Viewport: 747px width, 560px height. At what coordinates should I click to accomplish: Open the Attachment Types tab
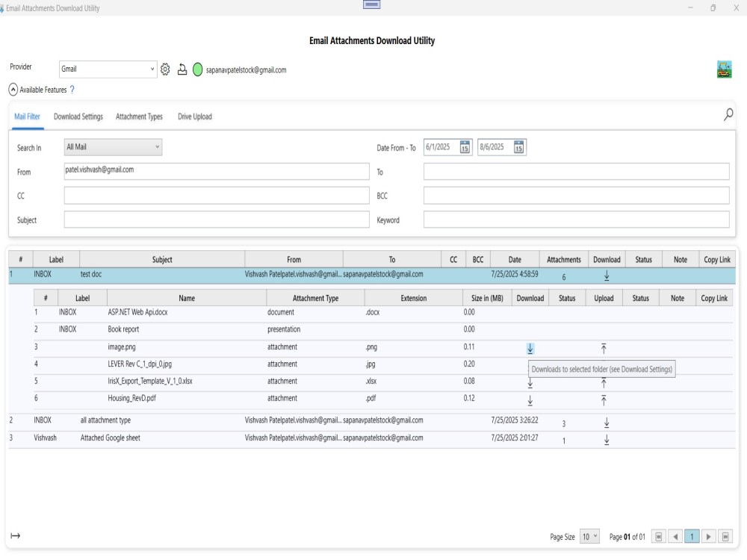coord(139,116)
